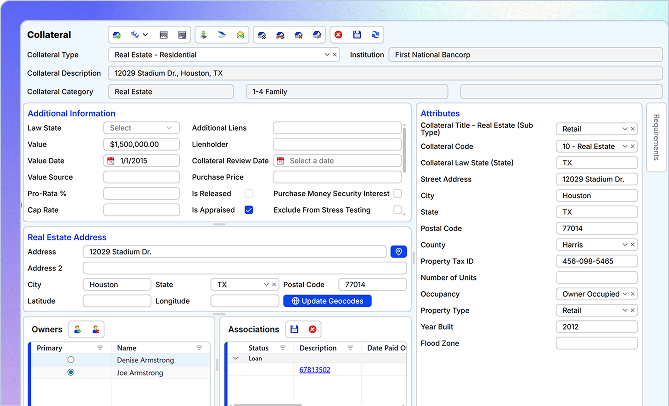Click the map pin icon beside Address
This screenshot has height=406, width=669.
click(x=399, y=252)
